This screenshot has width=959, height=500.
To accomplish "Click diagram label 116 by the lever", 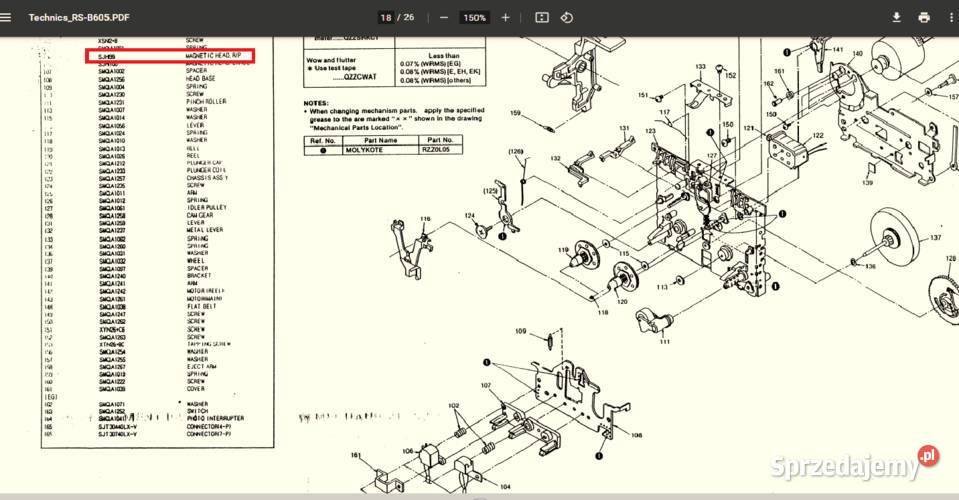I will [425, 219].
